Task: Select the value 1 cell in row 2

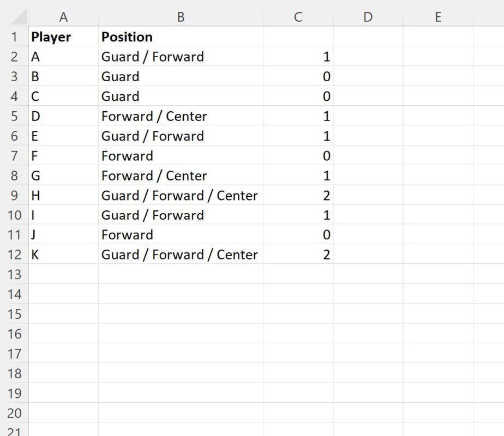Action: 298,57
